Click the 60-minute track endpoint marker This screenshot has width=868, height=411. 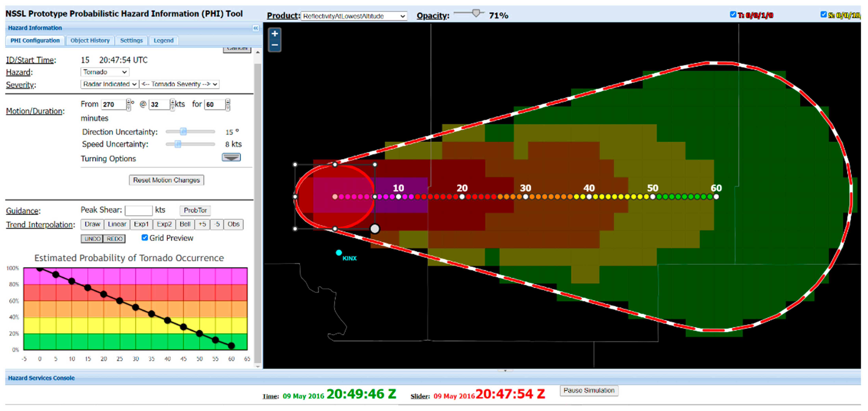(716, 197)
